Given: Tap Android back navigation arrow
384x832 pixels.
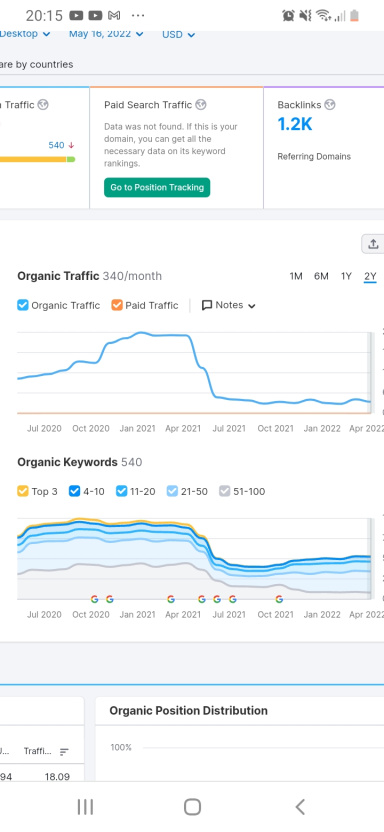Looking at the screenshot, I should pyautogui.click(x=300, y=807).
